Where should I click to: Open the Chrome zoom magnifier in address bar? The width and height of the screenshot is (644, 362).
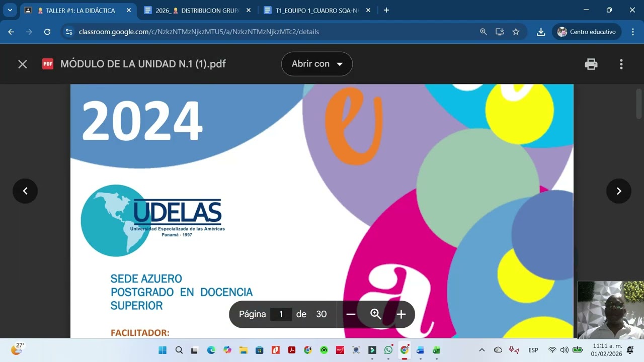coord(484,32)
